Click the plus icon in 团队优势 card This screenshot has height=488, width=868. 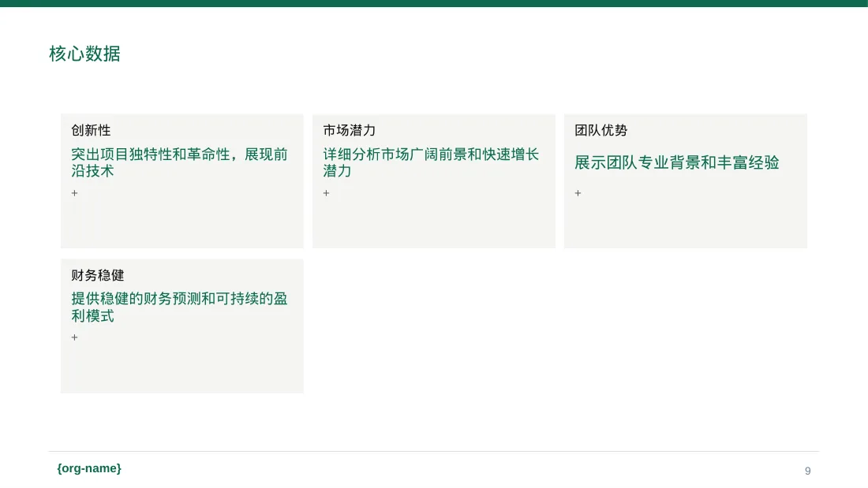(578, 193)
